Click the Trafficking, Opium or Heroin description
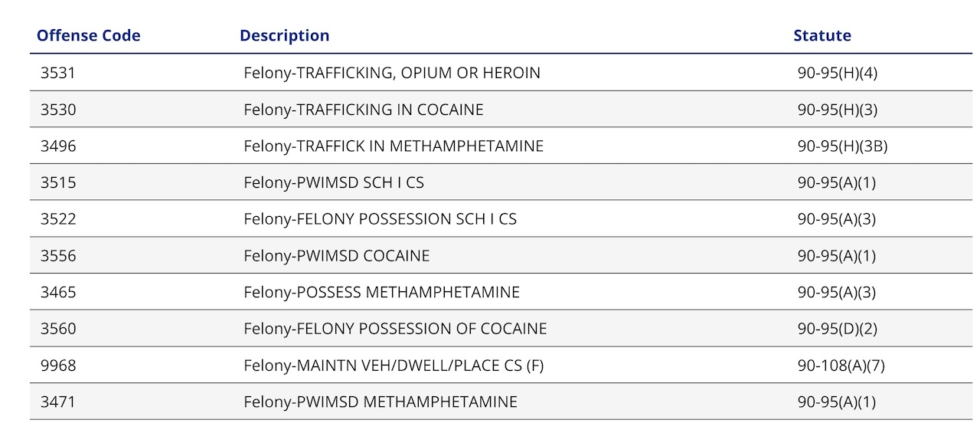Viewport: 980px width, 433px height. point(391,73)
